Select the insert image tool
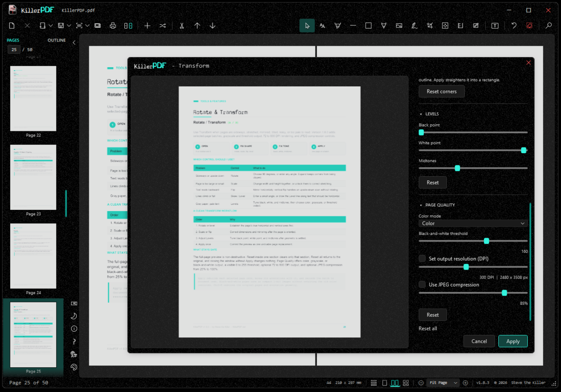This screenshot has width=561, height=392. tap(399, 26)
